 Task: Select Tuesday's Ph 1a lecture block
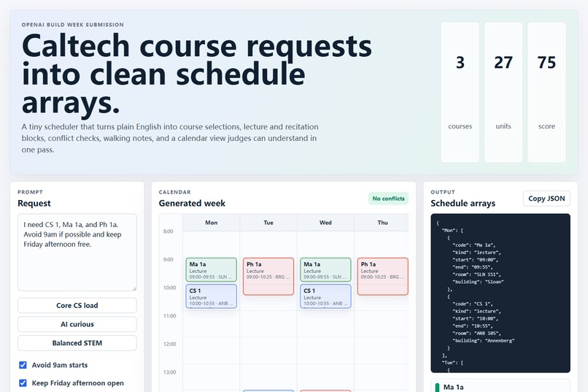tap(268, 277)
